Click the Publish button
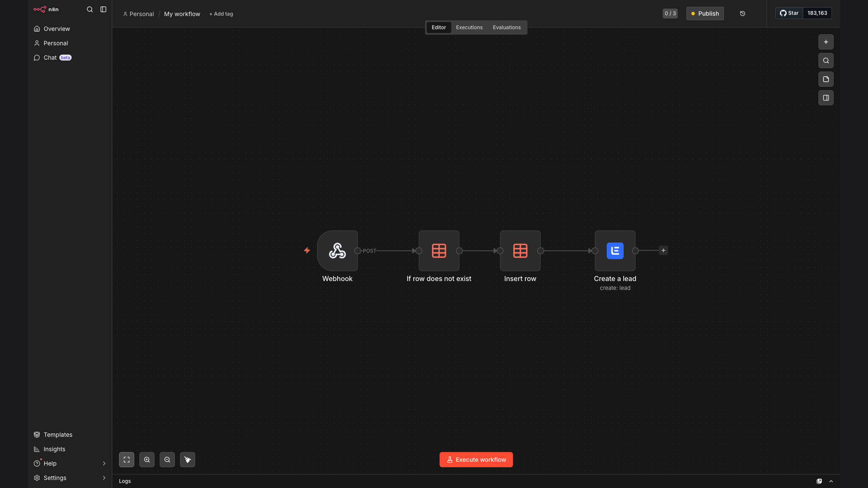Viewport: 868px width, 488px height. tap(705, 14)
